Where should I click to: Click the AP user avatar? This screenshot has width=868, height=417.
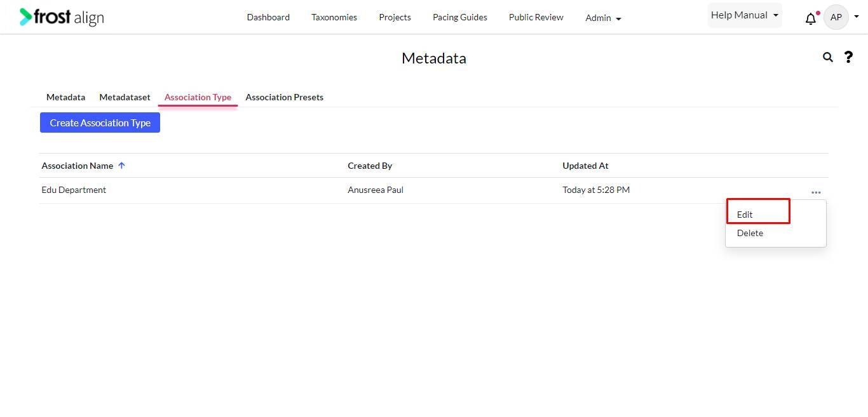click(x=836, y=17)
